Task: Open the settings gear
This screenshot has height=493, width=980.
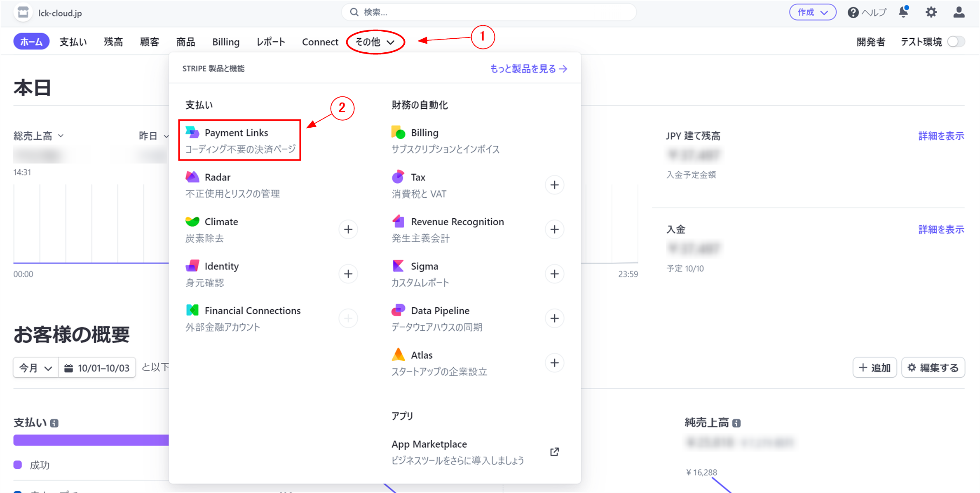Action: (x=931, y=12)
